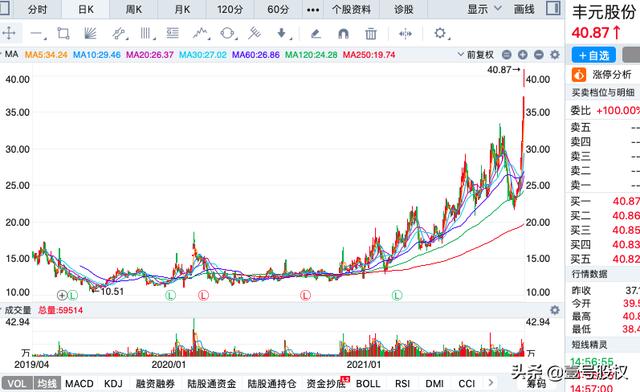Select the 融资融券 indicator
This screenshot has width=640, height=392.
pos(155,383)
